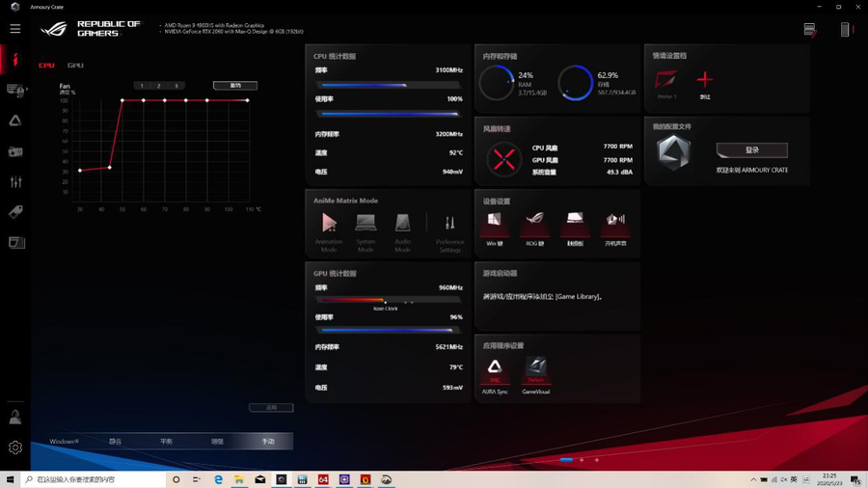Toggle the ROG key device setting
Screen dimensions: 868x488
(x=534, y=224)
